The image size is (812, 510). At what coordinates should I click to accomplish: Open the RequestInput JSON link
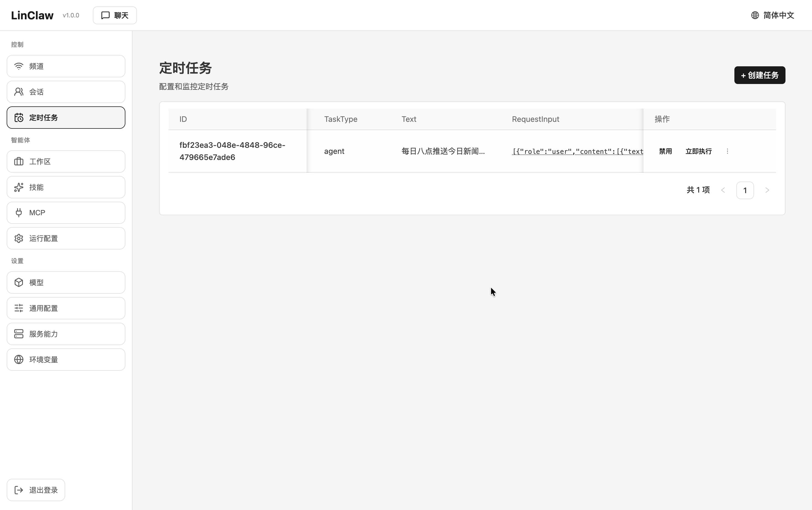coord(577,151)
